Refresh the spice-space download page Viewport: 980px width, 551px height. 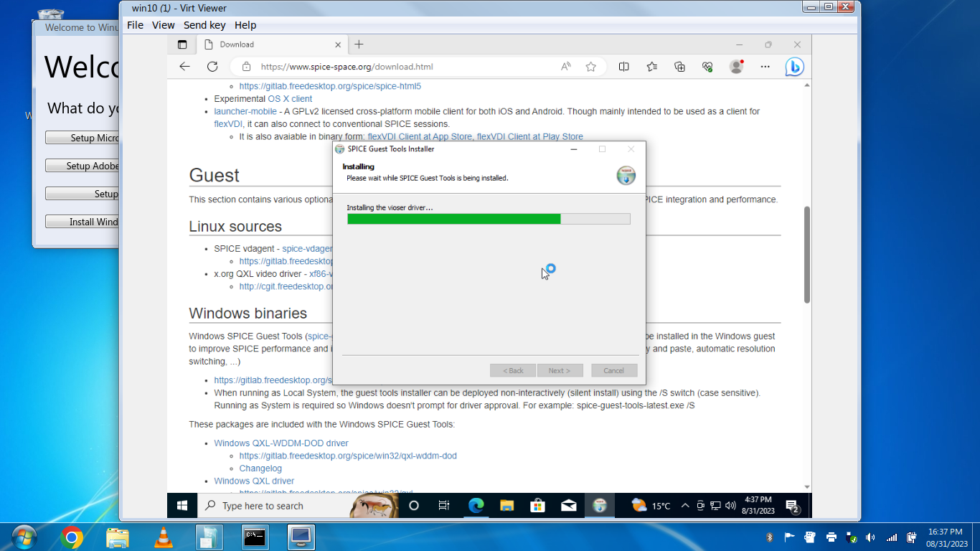point(212,67)
